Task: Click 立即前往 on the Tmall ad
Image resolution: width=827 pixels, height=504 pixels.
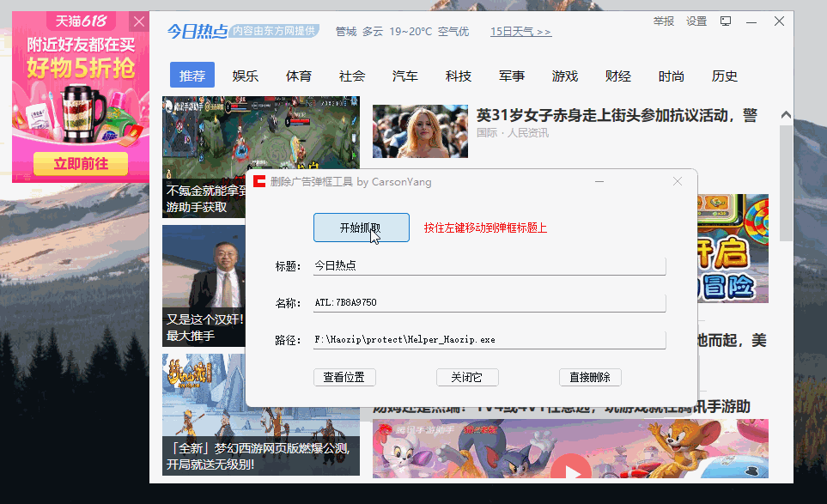Action: pyautogui.click(x=80, y=163)
